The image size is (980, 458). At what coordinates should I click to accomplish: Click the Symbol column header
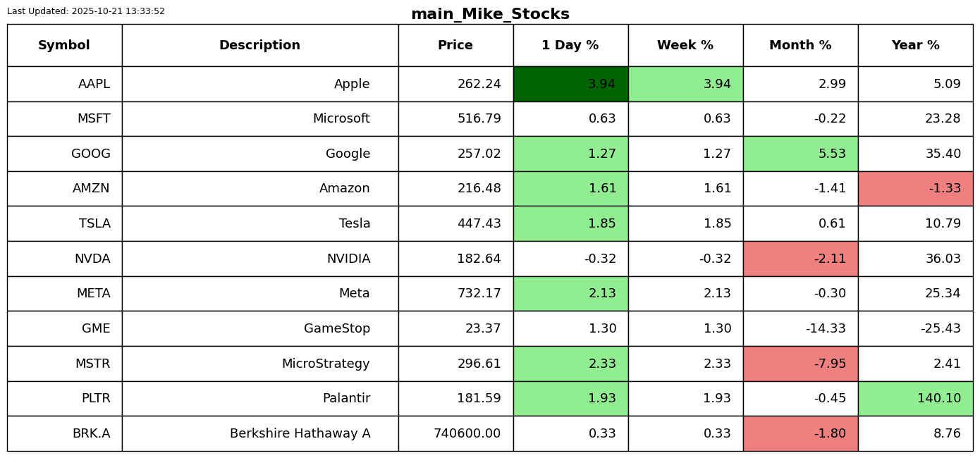click(64, 46)
